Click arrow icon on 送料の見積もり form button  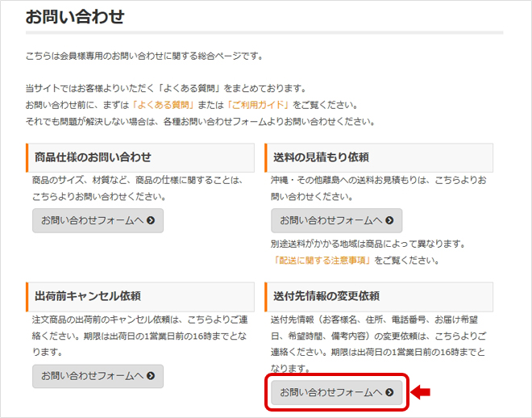tap(389, 220)
